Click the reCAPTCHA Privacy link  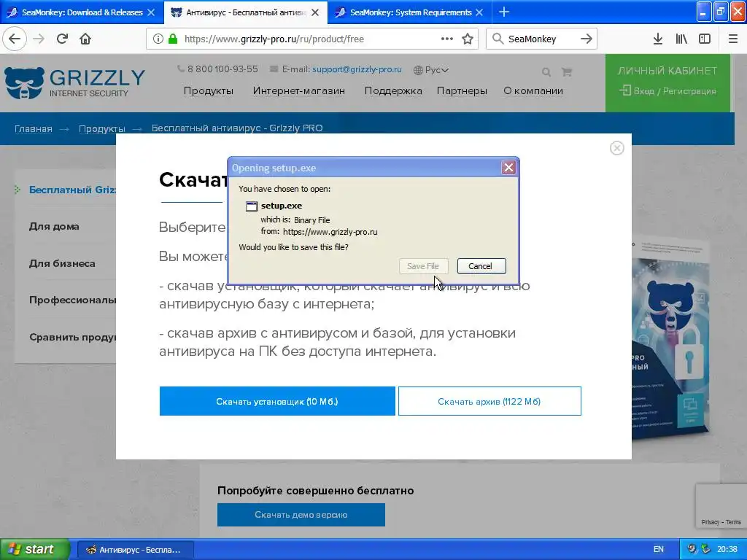click(x=710, y=522)
